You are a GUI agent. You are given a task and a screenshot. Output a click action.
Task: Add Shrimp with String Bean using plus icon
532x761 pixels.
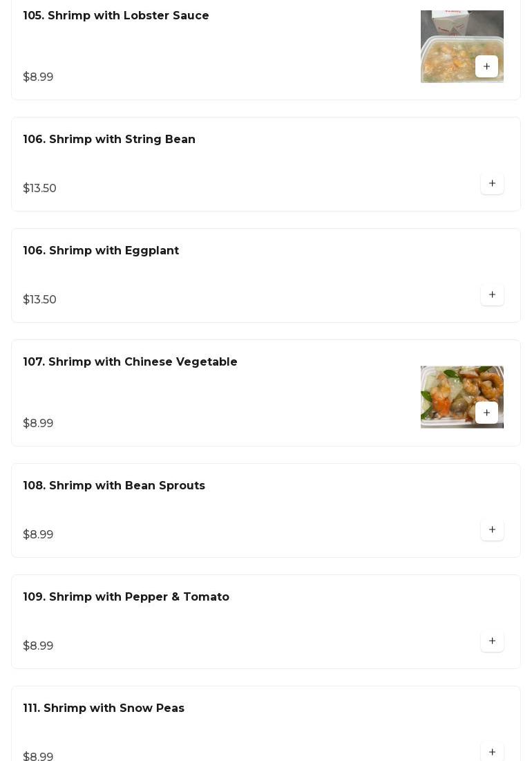492,183
